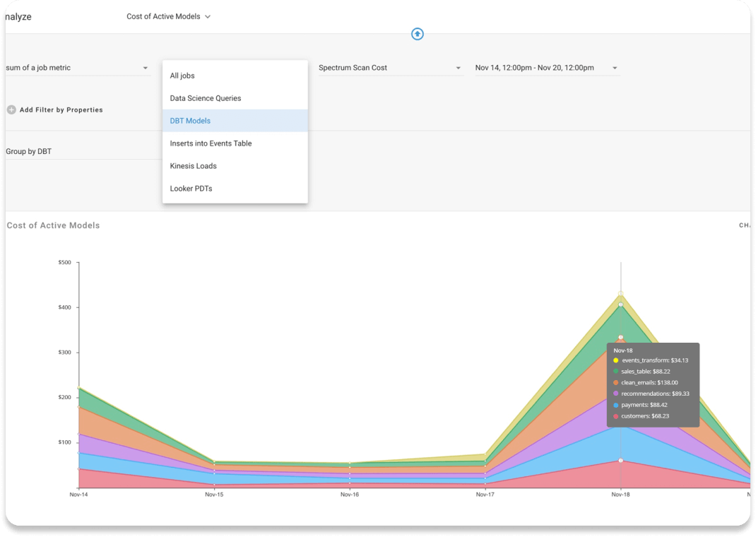Select All jobs from the list
The image size is (756, 537).
182,76
